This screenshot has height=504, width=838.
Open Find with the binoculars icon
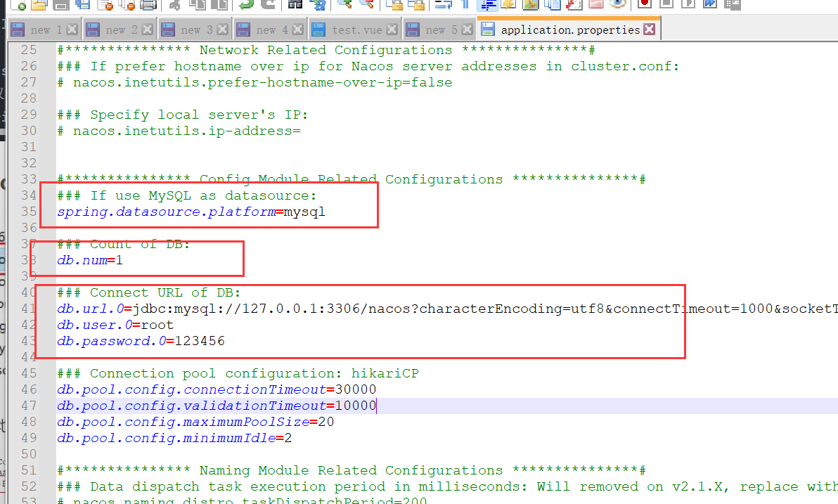pos(295,5)
